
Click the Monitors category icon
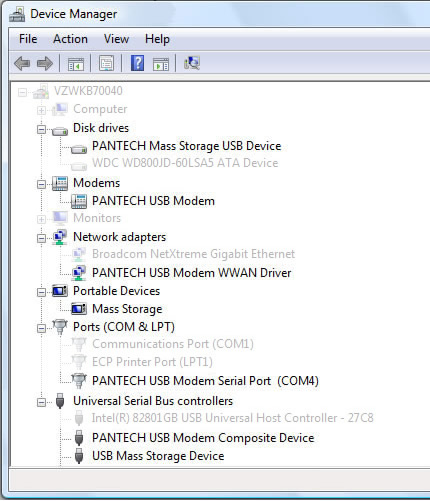tap(60, 218)
